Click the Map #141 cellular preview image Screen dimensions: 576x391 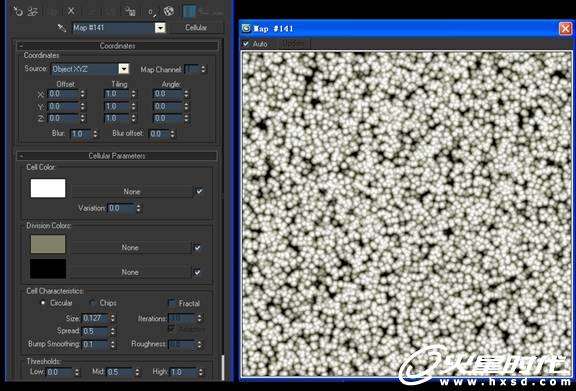pyautogui.click(x=407, y=214)
